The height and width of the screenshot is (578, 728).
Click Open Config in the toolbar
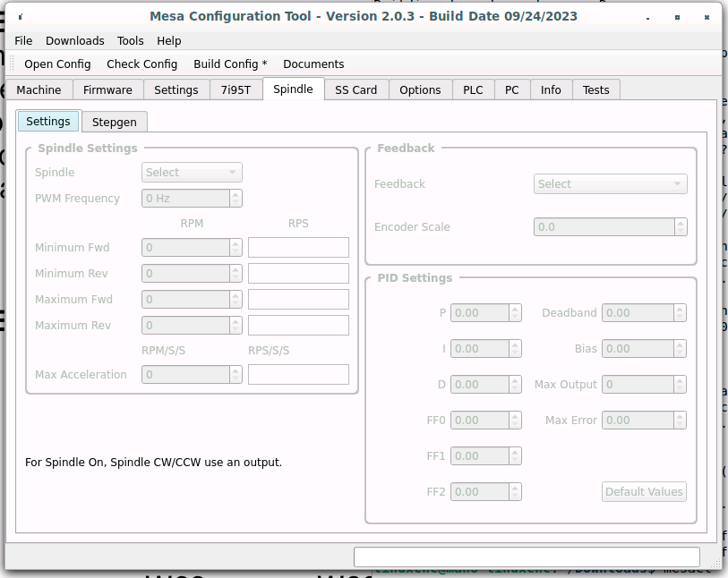(57, 64)
